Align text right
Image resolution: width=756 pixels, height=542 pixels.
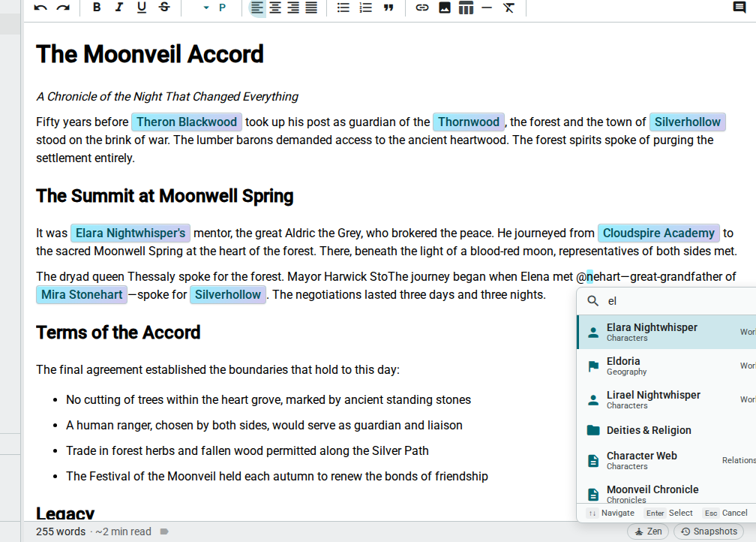click(293, 8)
